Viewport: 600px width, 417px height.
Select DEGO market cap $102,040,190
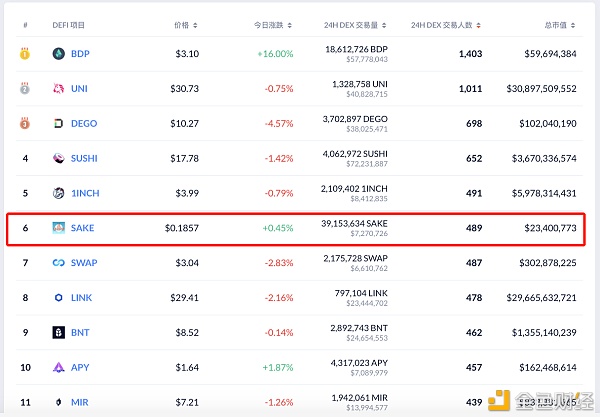tap(548, 123)
